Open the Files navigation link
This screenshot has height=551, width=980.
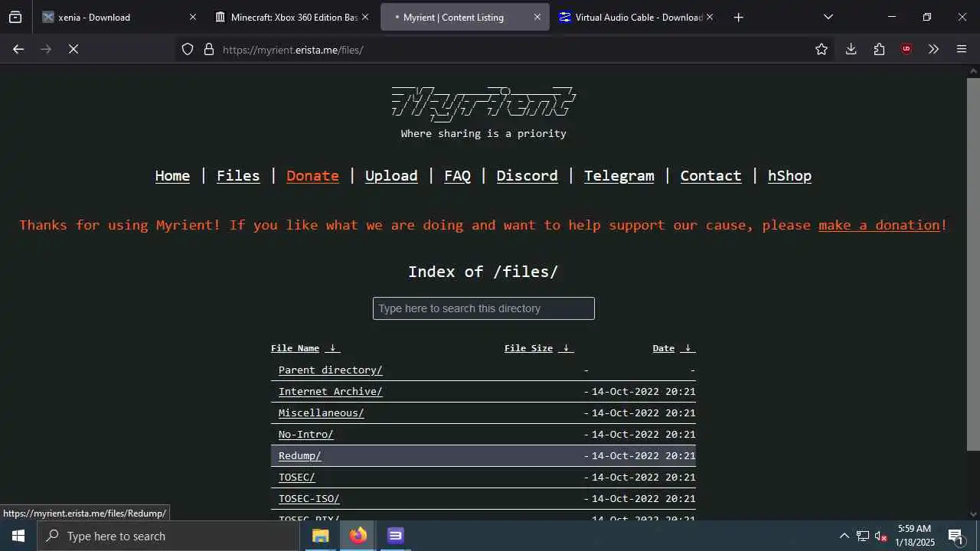[x=238, y=175]
